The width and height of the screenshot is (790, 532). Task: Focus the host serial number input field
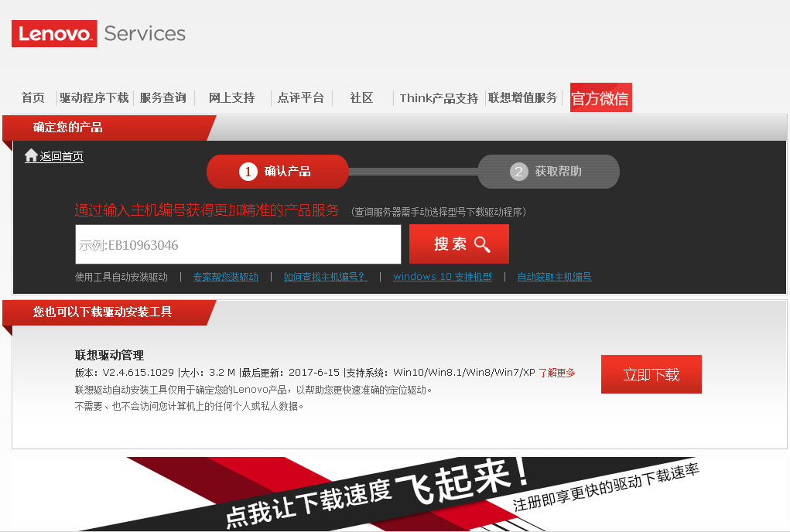238,244
